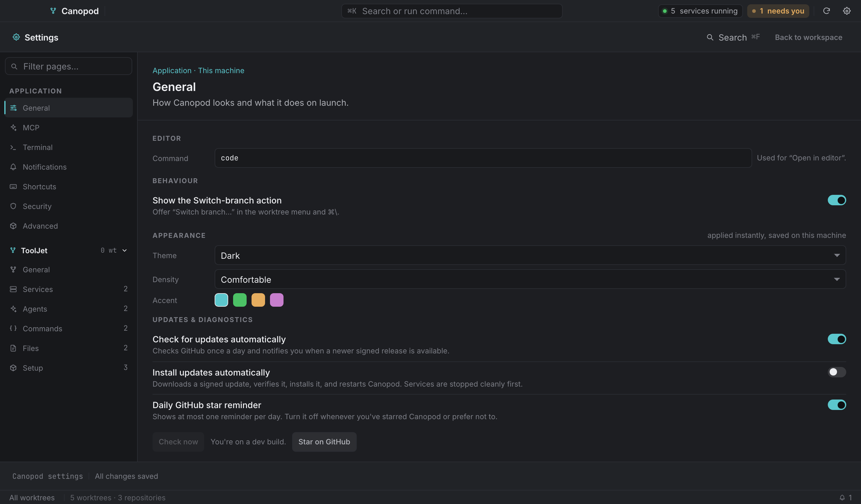Image resolution: width=861 pixels, height=504 pixels.
Task: Open settings gear icon in top bar
Action: [846, 11]
